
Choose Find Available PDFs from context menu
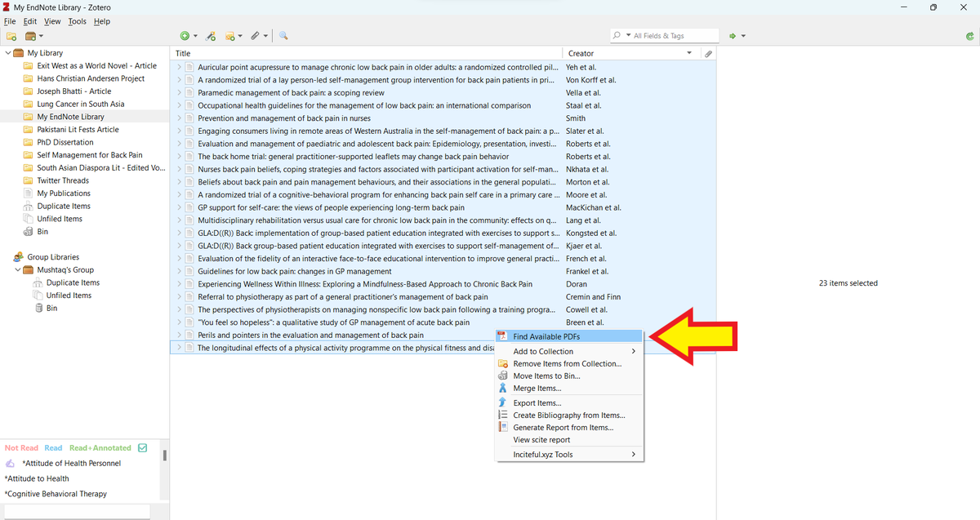point(570,336)
